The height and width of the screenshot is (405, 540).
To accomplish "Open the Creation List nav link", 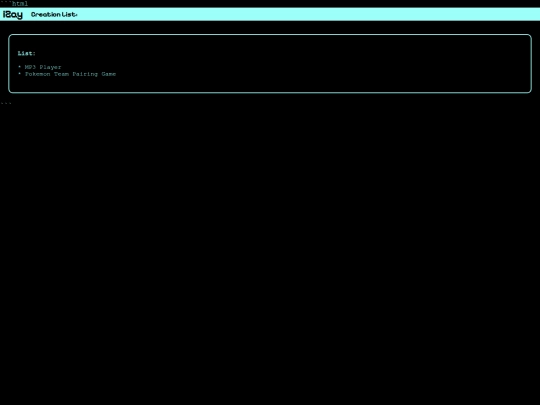I will 54,14.
